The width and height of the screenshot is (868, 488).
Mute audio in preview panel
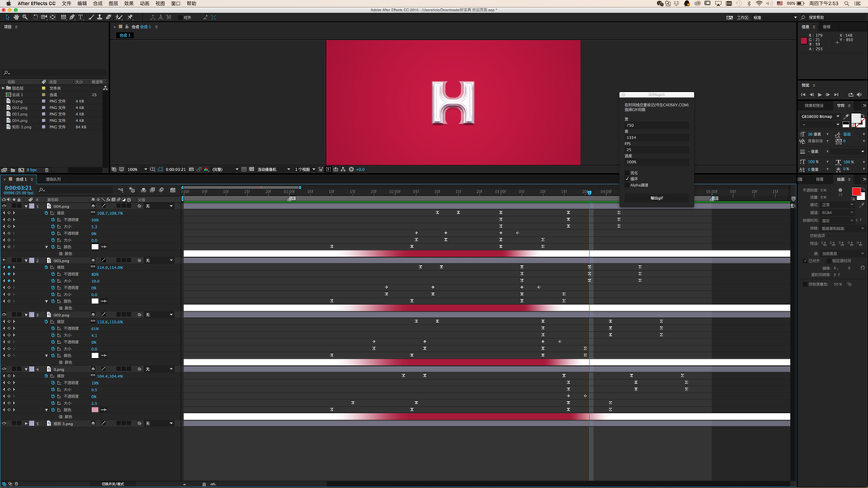pyautogui.click(x=859, y=94)
